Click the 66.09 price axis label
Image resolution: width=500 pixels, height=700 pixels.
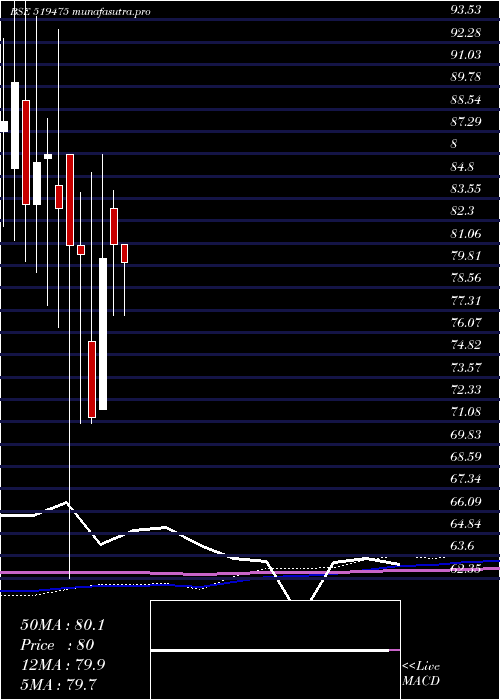click(466, 501)
